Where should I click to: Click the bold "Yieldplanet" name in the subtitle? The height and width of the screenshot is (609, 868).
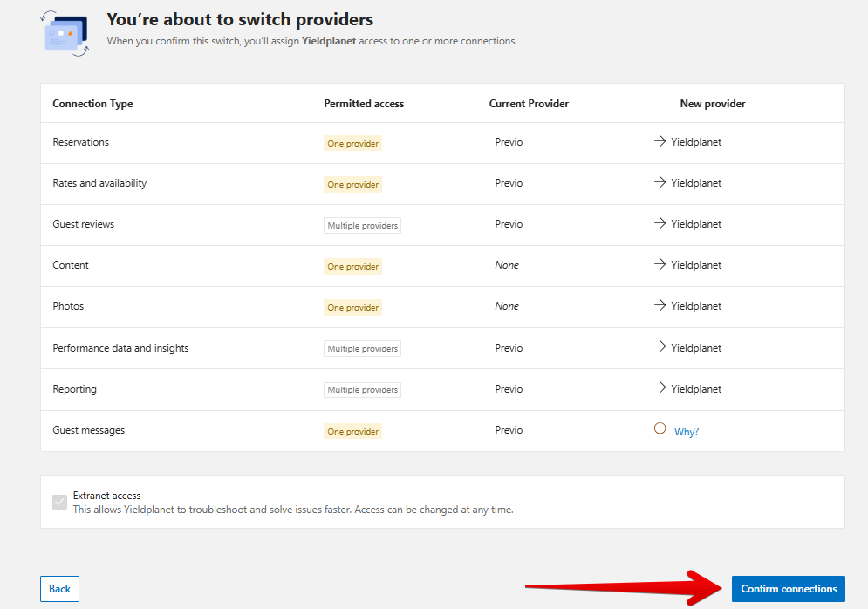pos(329,41)
